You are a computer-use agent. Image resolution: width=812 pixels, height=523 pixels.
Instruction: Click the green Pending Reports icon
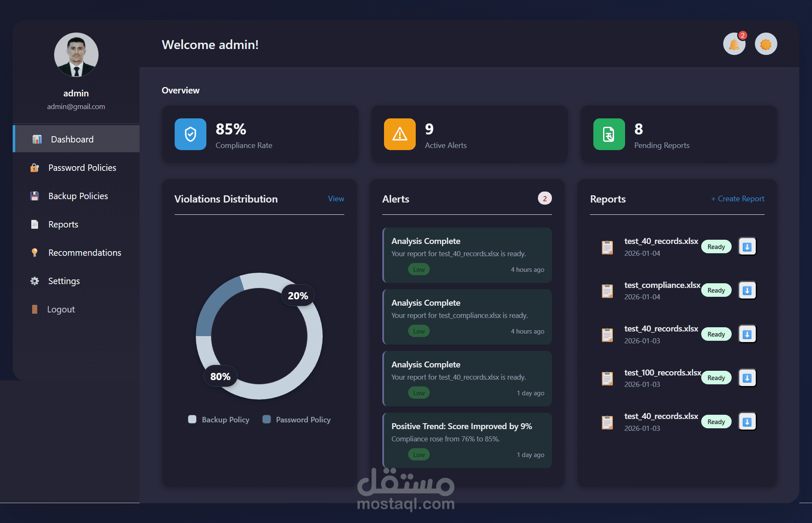[x=609, y=134]
